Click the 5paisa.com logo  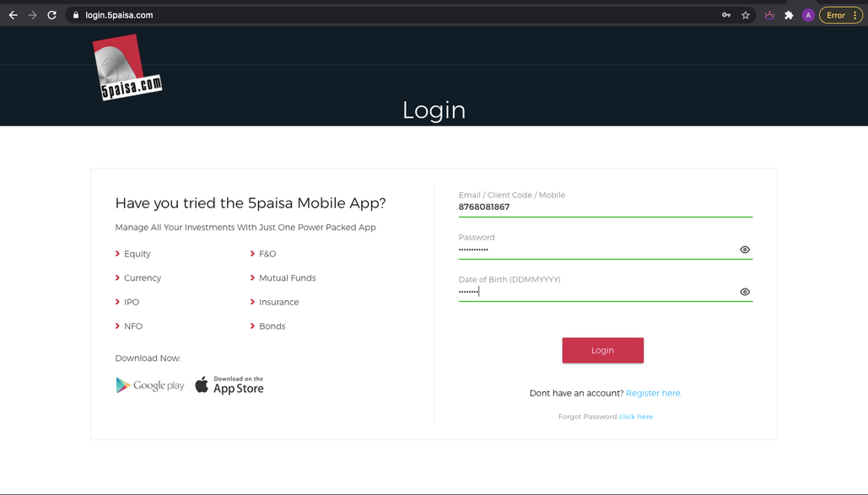pyautogui.click(x=127, y=67)
